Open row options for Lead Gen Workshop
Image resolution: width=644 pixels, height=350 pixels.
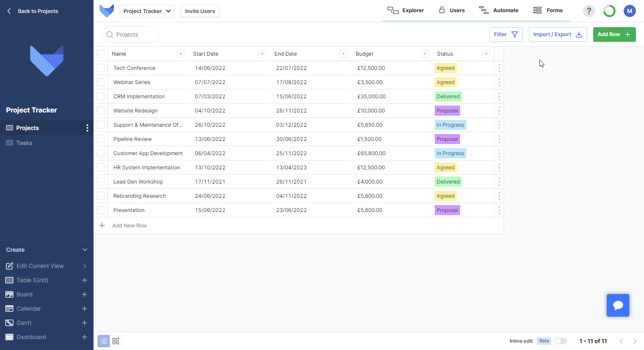[499, 181]
